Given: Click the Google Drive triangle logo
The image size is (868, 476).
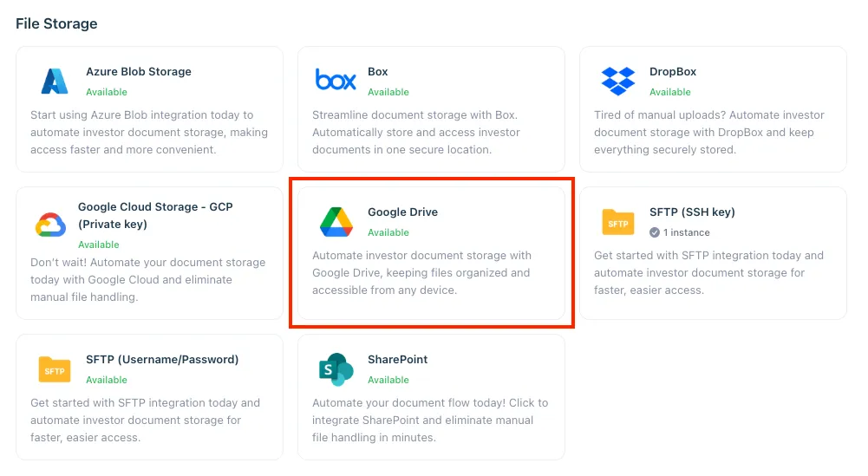Looking at the screenshot, I should [x=336, y=222].
